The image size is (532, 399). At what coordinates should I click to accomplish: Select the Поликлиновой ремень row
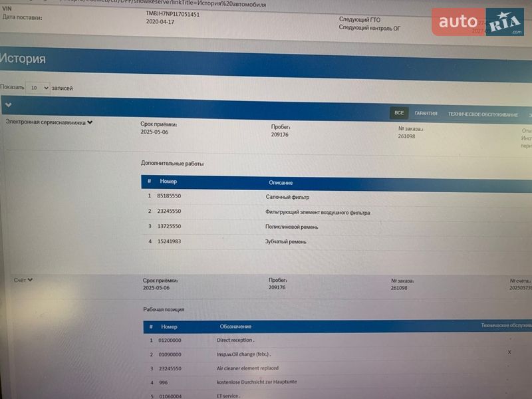pyautogui.click(x=291, y=227)
